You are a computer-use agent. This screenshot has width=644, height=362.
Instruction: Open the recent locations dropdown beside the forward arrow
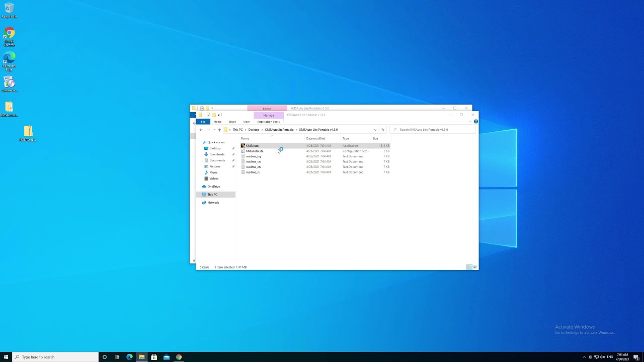click(x=214, y=130)
